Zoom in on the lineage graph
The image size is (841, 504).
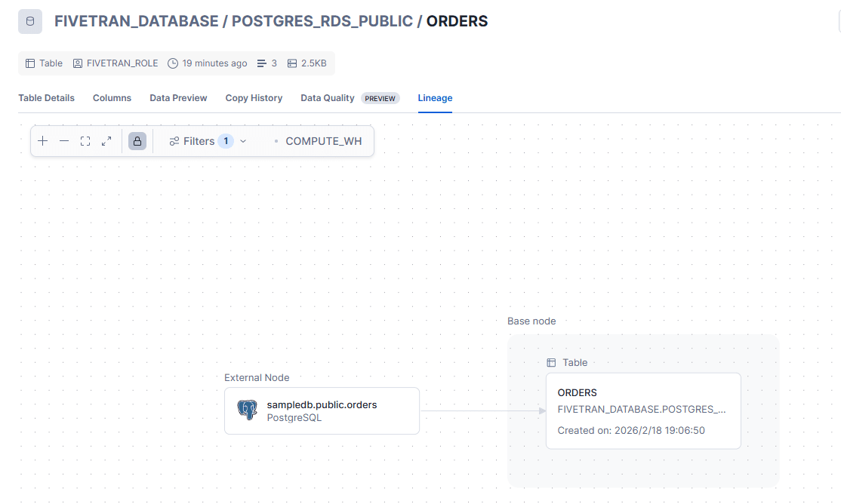43,141
